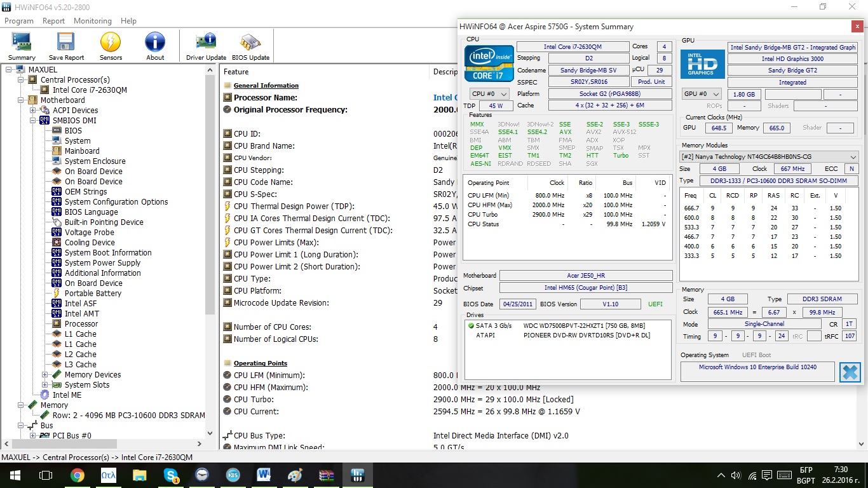Click the HWiNFO taskbar icon
868x488 pixels.
pos(358,475)
